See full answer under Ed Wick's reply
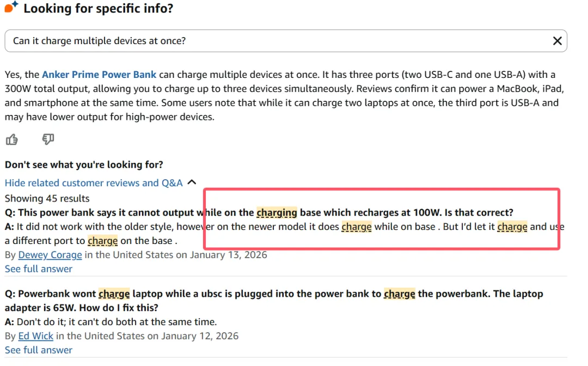588x366 pixels. [39, 350]
